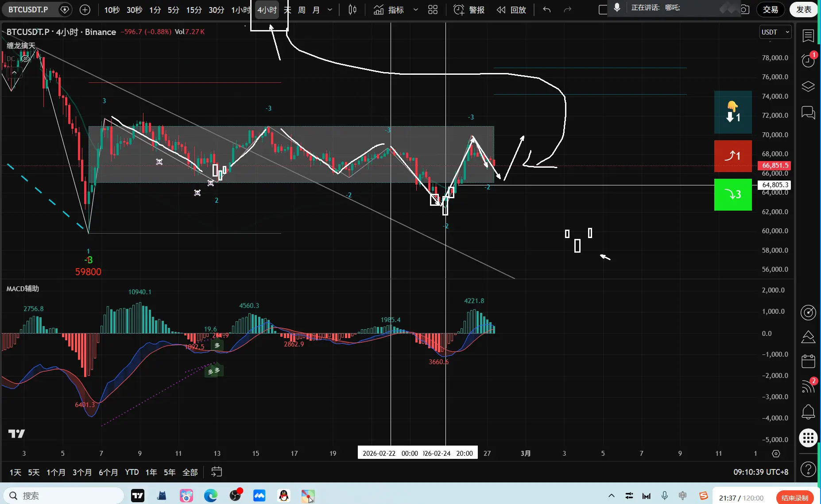Open the news feed icon with badge
Screen dimensions: 821x504
tap(808, 386)
